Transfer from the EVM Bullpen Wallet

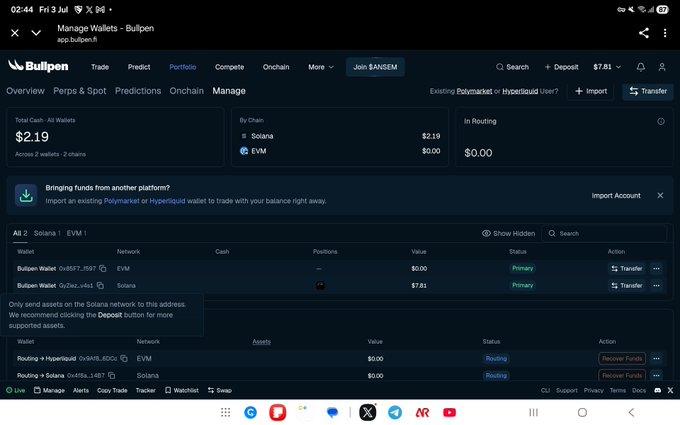(x=627, y=268)
